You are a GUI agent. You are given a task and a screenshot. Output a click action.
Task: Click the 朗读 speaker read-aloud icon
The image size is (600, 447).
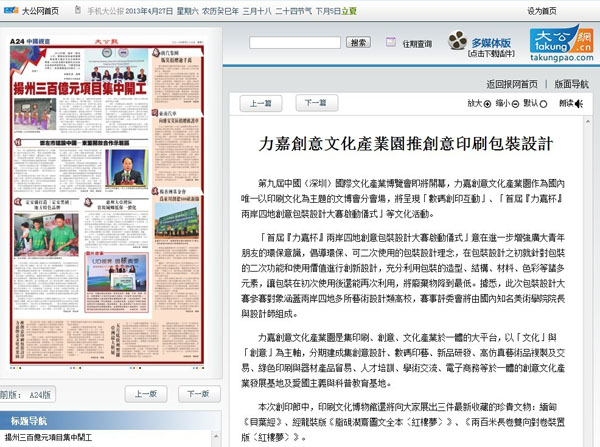(x=579, y=103)
